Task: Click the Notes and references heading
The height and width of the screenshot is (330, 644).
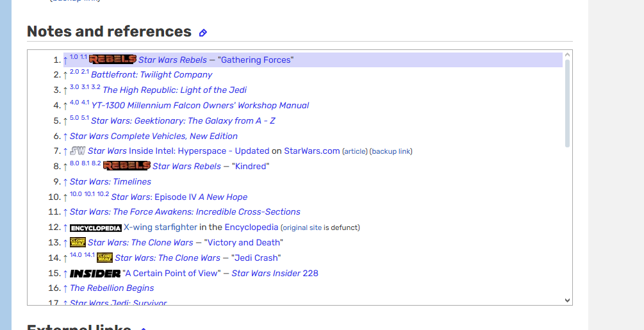Action: [109, 31]
